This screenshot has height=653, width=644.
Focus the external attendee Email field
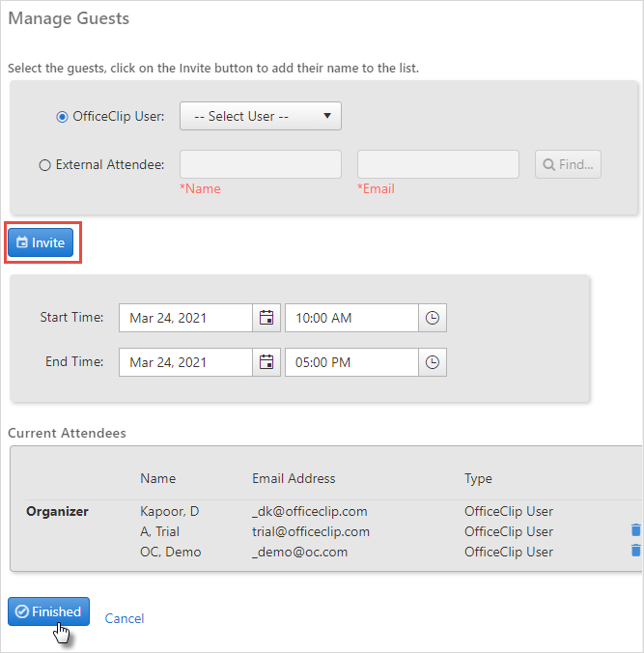[438, 164]
